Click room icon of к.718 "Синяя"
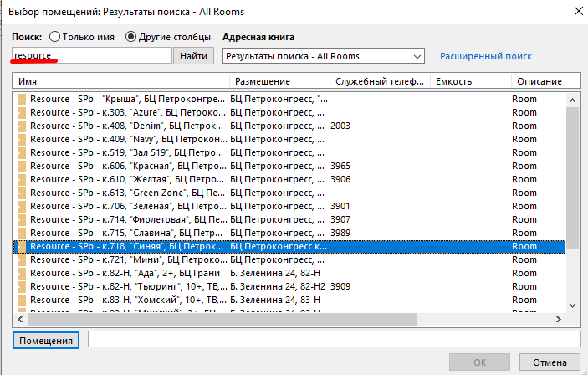This screenshot has width=588, height=375. (22, 246)
